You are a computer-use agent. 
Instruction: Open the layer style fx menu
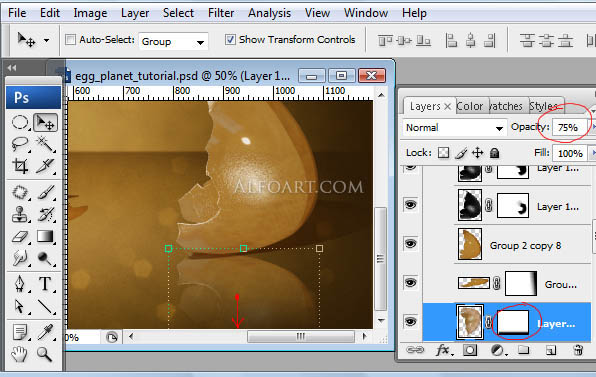tap(444, 350)
